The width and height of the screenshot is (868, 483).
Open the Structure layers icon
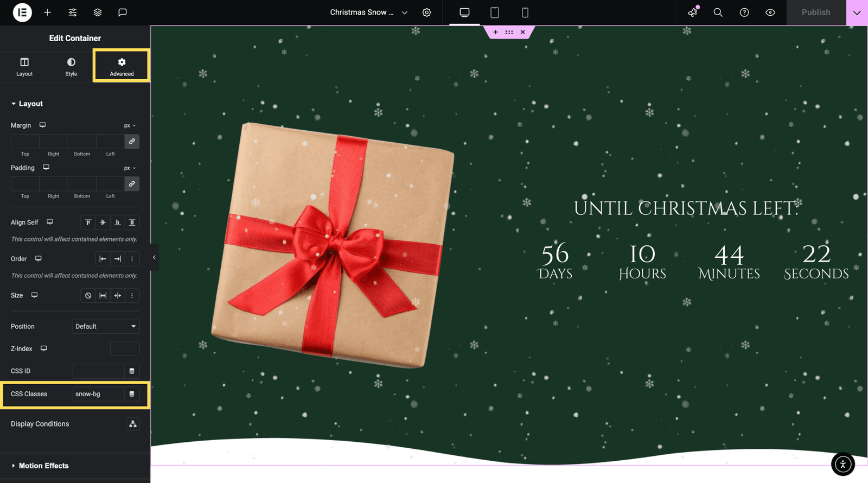click(98, 12)
